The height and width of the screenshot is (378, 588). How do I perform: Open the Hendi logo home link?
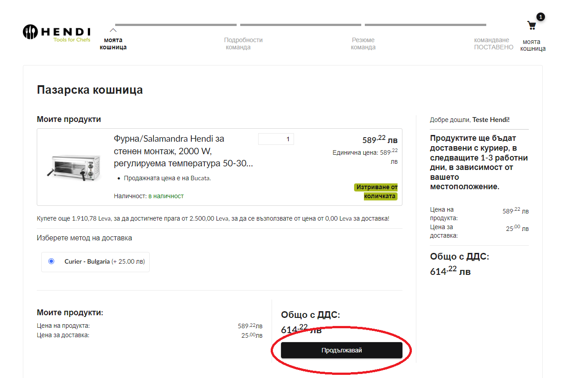[57, 33]
